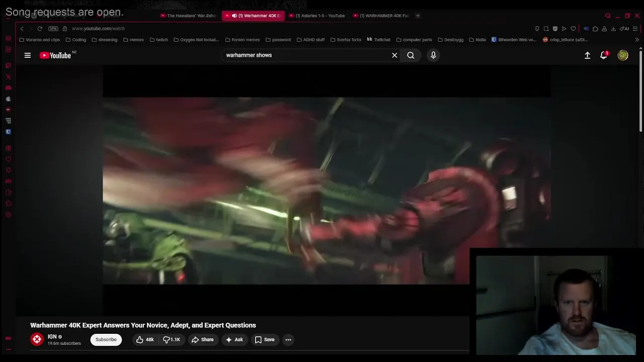Click the 'warhammer shows' search field

coord(306,55)
